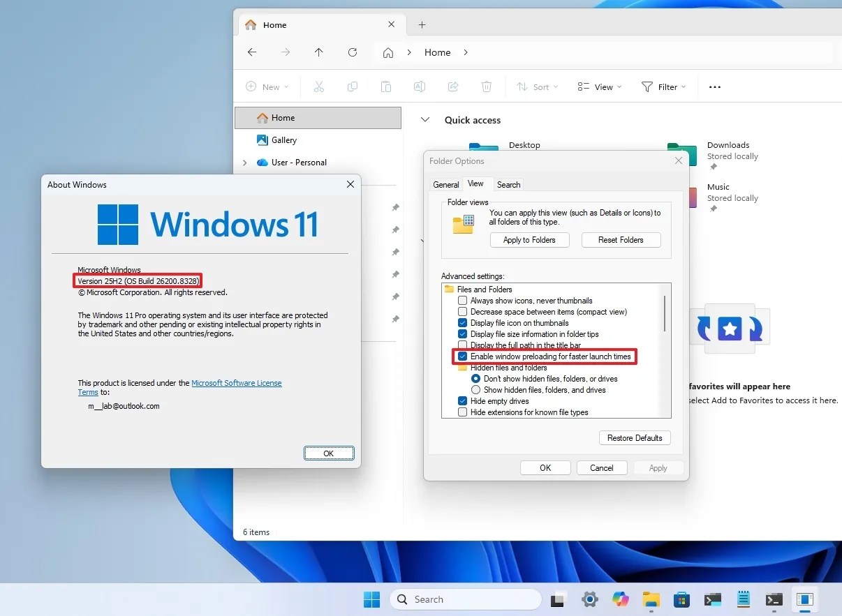Open the Sort dropdown menu
This screenshot has width=842, height=616.
(x=537, y=87)
